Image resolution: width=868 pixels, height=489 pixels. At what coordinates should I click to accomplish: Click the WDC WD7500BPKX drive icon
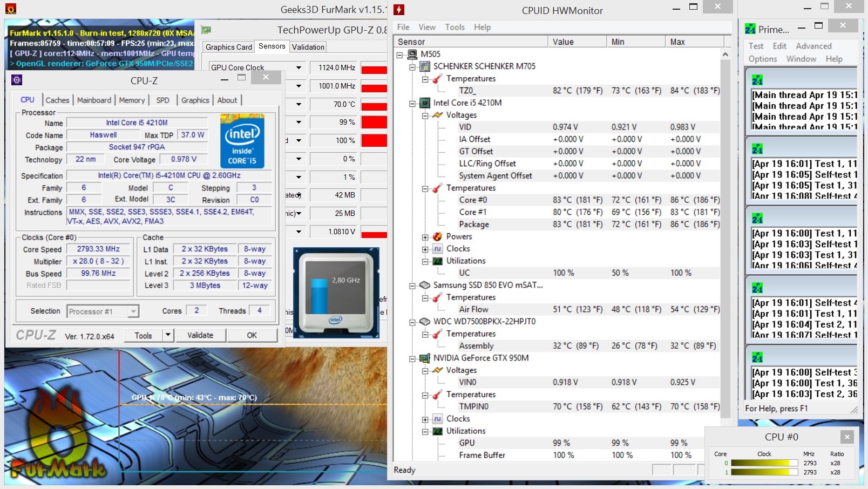tap(425, 322)
